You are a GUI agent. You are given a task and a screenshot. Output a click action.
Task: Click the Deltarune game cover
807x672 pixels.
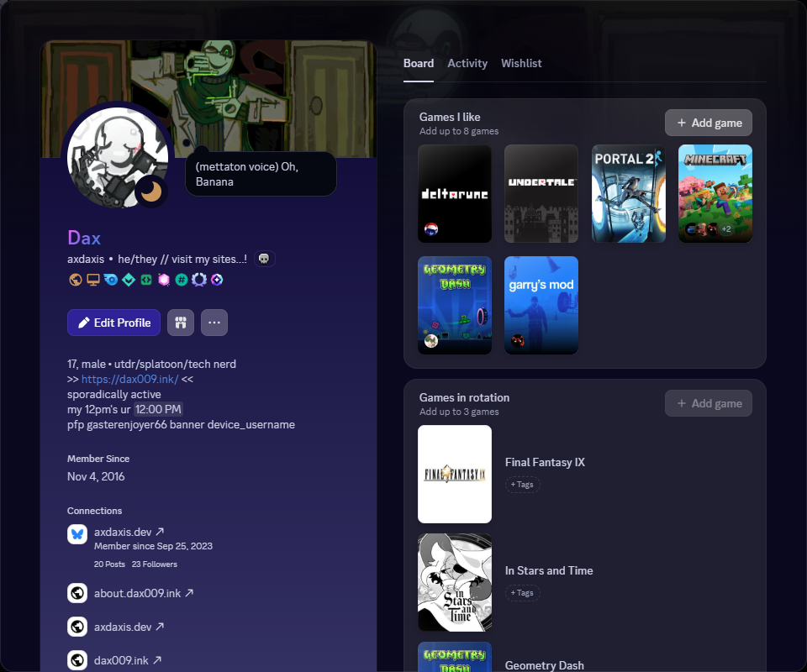455,194
